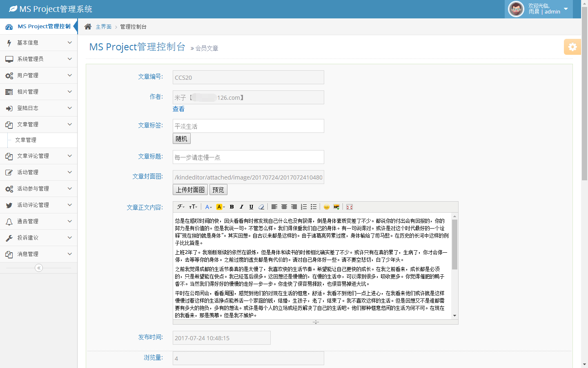The image size is (588, 368).
Task: Expand the 活动管理 sidebar section
Action: [x=38, y=172]
